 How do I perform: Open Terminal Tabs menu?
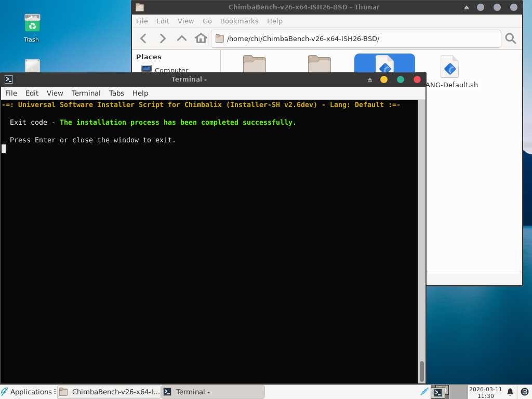116,93
